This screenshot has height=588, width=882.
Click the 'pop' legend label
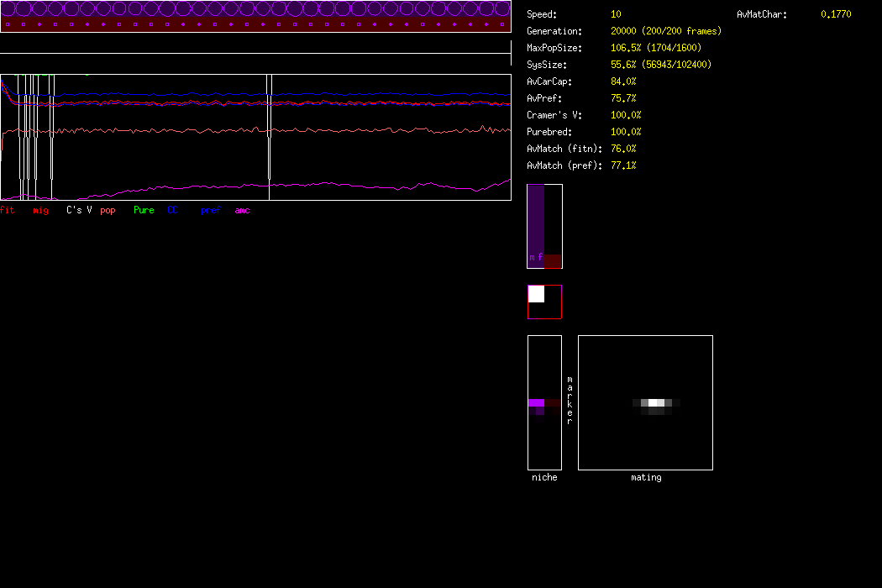click(108, 210)
